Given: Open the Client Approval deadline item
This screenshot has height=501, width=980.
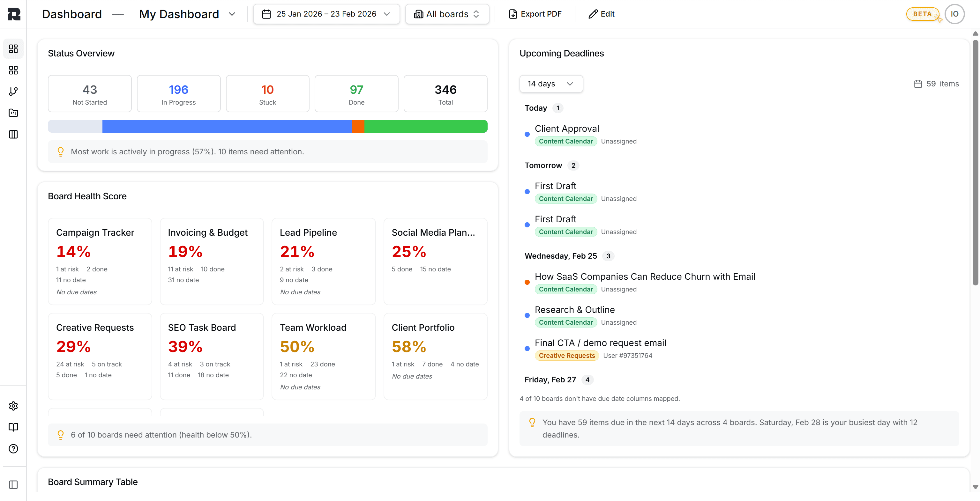Looking at the screenshot, I should [x=566, y=129].
